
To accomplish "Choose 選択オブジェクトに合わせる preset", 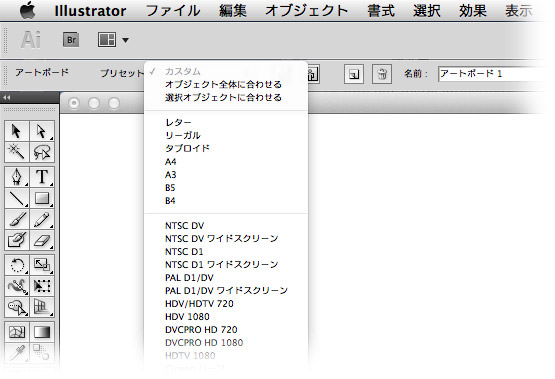I will 226,98.
